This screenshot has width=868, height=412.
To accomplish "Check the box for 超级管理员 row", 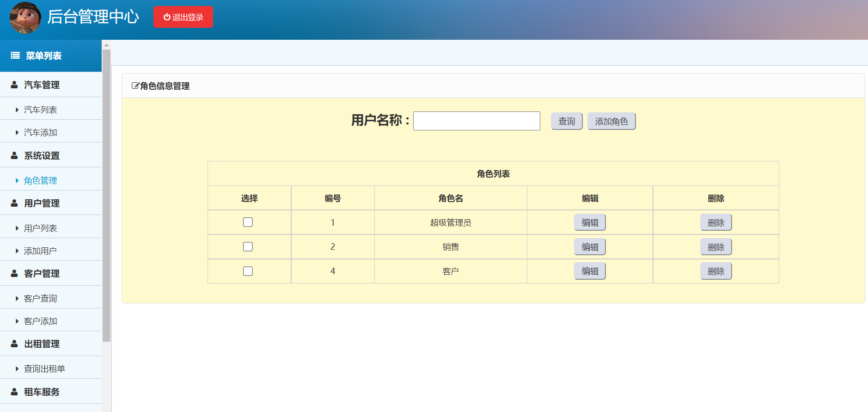I will click(248, 222).
